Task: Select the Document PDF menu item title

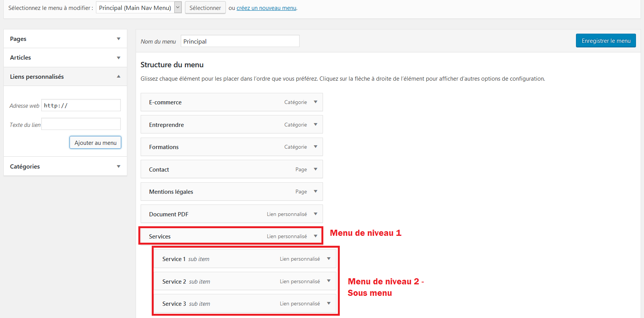Action: tap(169, 214)
